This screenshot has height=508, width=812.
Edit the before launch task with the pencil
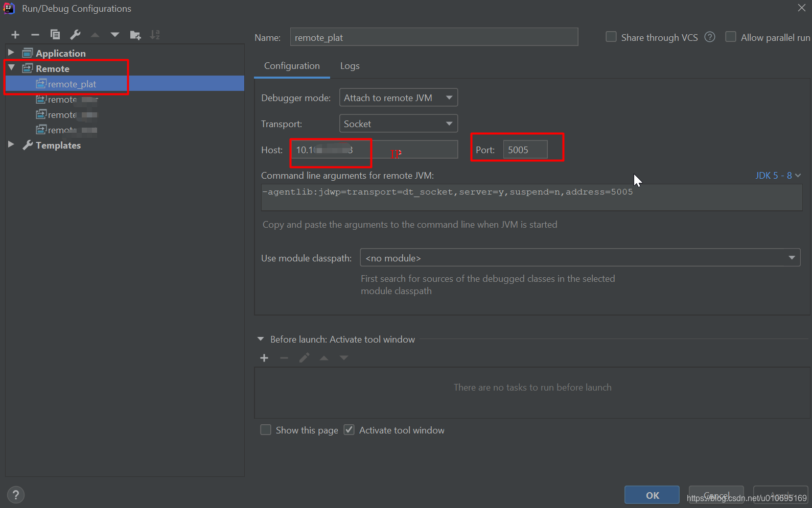click(304, 358)
